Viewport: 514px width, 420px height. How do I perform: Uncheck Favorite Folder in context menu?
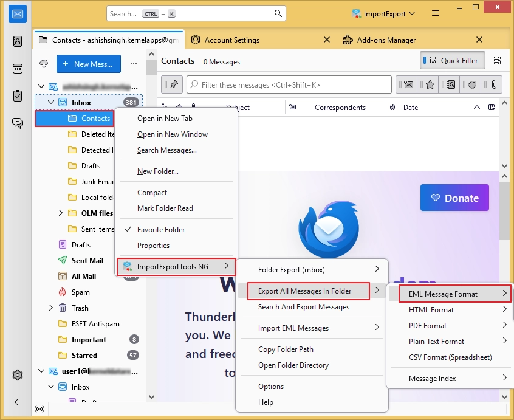click(176, 230)
